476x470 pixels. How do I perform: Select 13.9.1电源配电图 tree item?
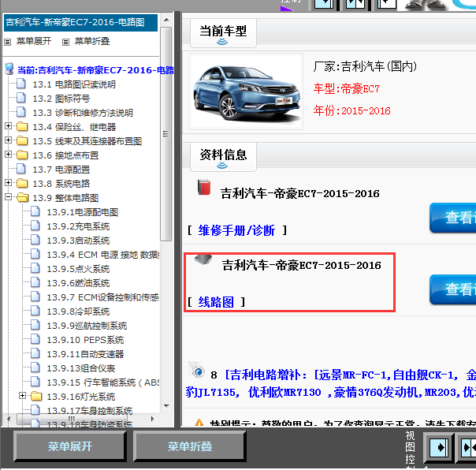click(82, 212)
